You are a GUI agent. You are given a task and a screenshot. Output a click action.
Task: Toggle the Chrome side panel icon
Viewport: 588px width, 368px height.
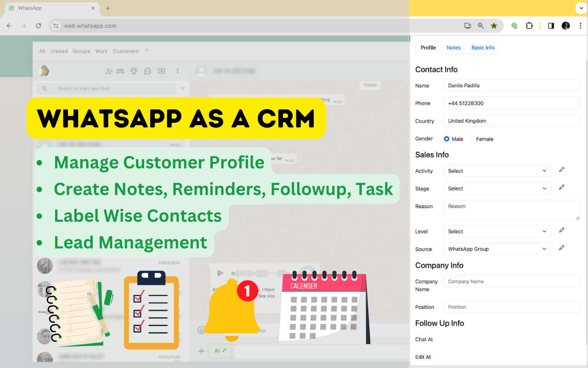tap(551, 26)
